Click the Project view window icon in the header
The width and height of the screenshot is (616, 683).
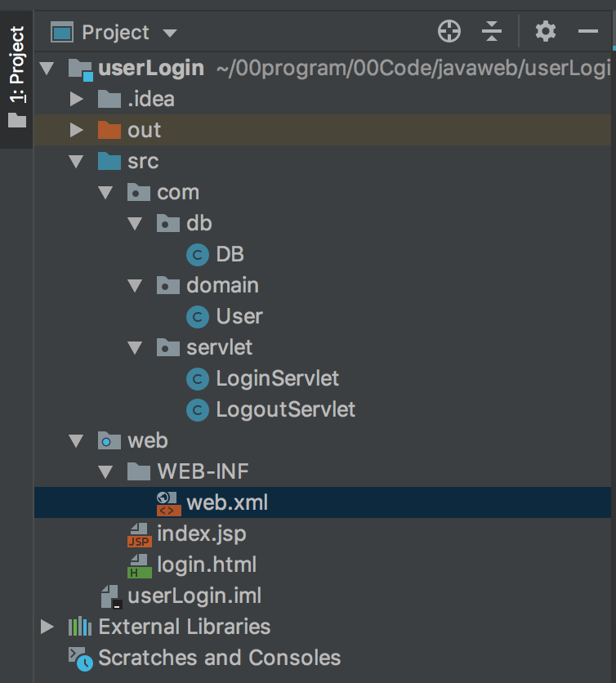coord(62,32)
